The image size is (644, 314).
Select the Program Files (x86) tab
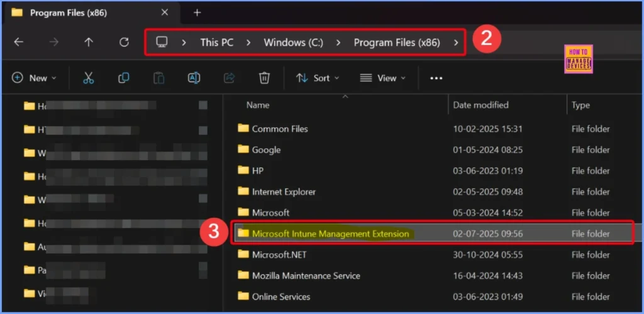click(x=91, y=13)
